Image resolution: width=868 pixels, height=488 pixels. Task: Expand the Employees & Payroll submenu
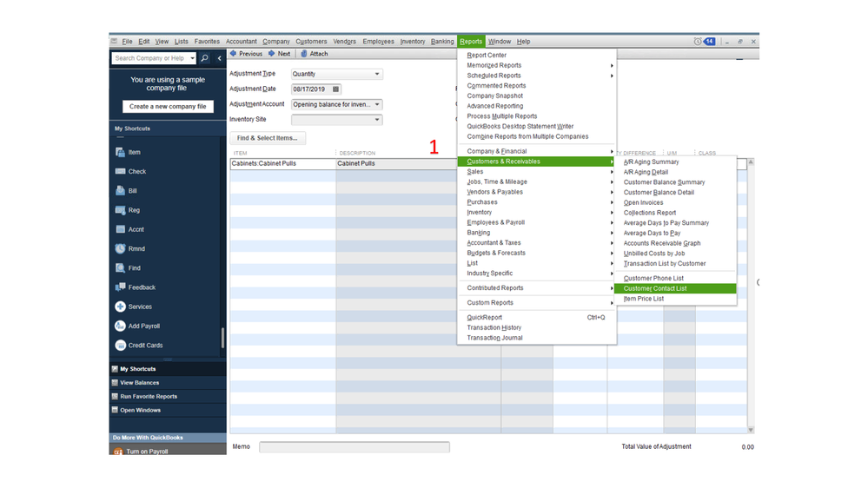pos(536,222)
